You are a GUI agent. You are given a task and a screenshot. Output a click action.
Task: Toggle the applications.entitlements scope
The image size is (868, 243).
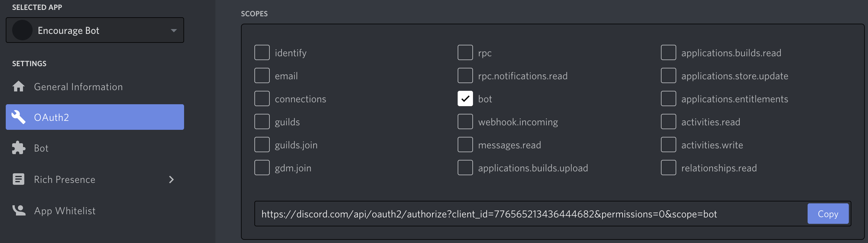pos(668,98)
